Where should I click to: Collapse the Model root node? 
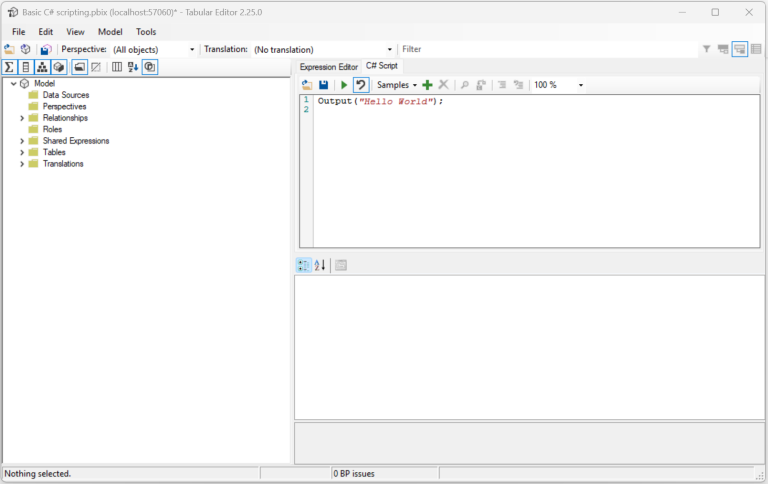pyautogui.click(x=14, y=84)
